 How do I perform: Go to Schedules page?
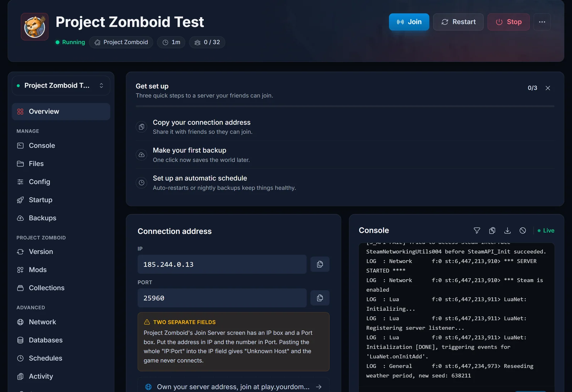point(61,358)
